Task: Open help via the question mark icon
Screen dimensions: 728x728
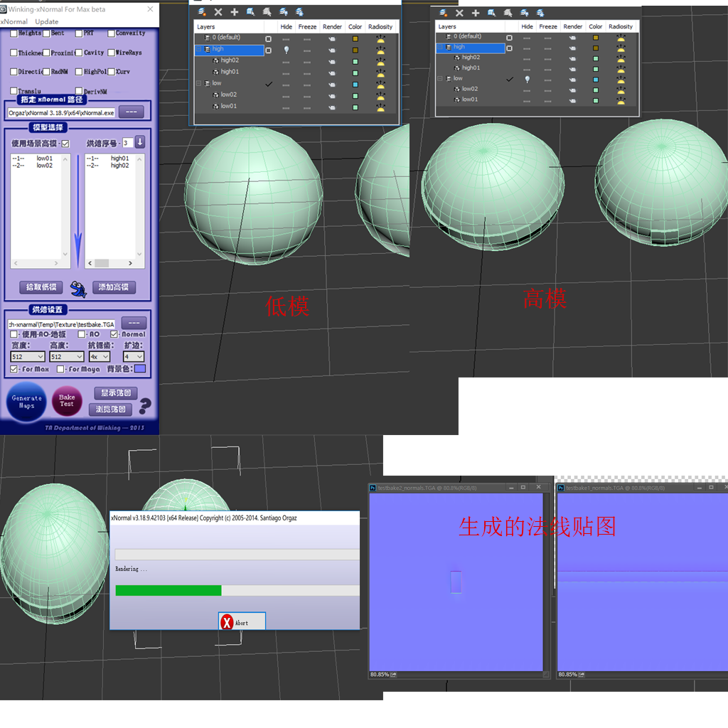Action: point(145,406)
